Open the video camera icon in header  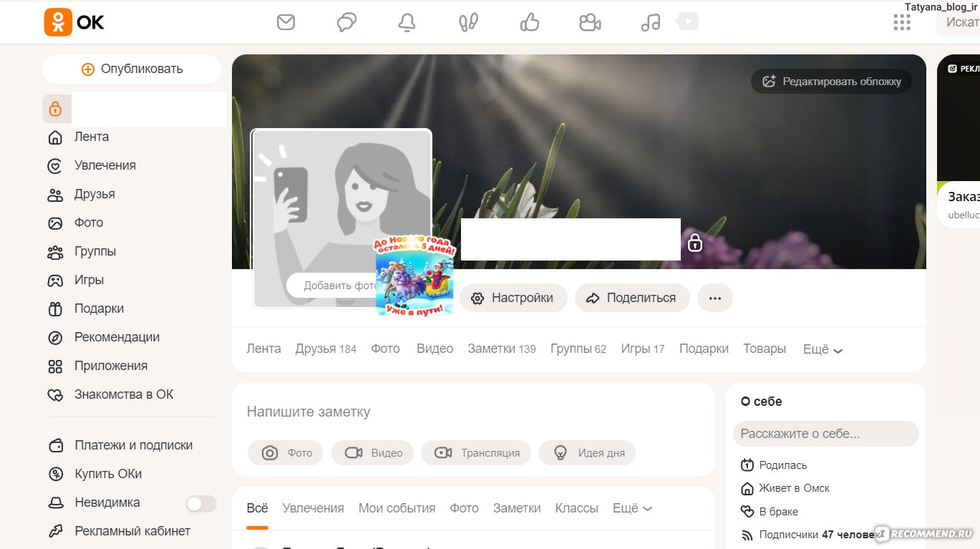tap(590, 22)
